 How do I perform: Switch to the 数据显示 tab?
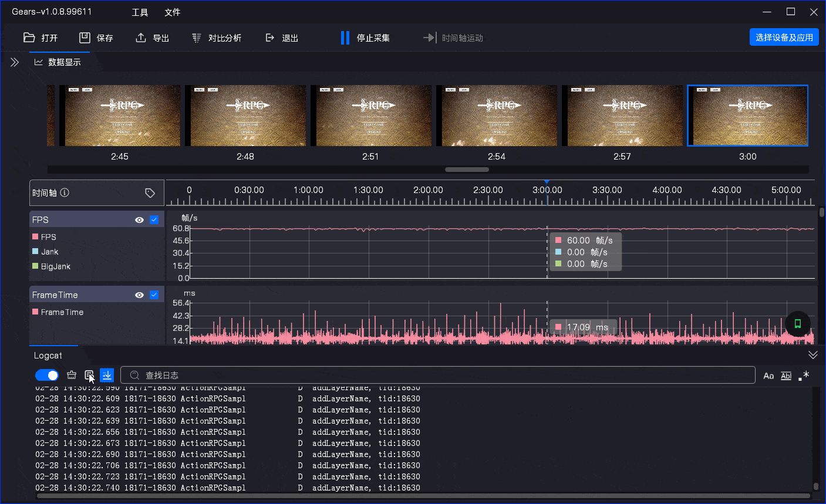click(58, 62)
